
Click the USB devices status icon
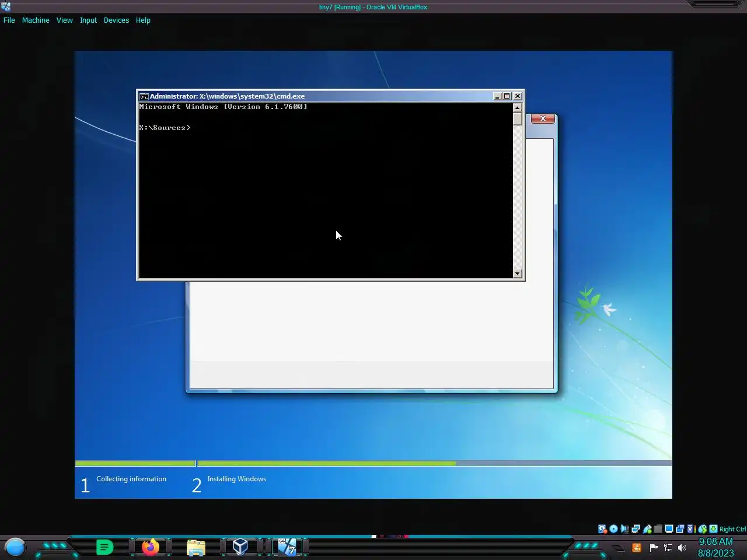point(647,529)
